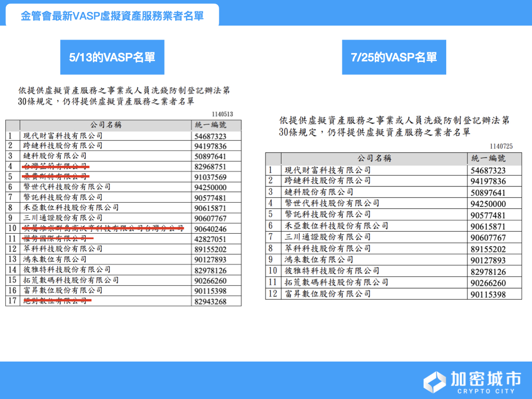532x399 pixels.
Task: Click the blue 7/25的VASP名單 header
Action: point(394,58)
